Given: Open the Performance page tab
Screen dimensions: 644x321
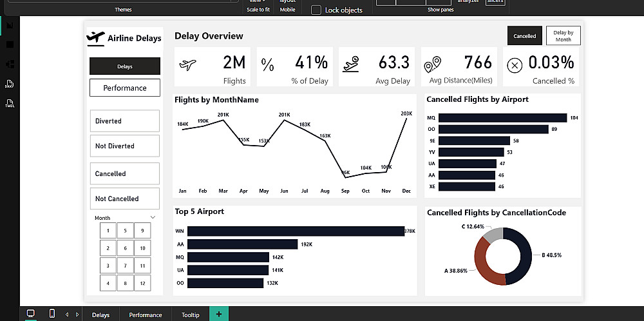Looking at the screenshot, I should click(146, 315).
